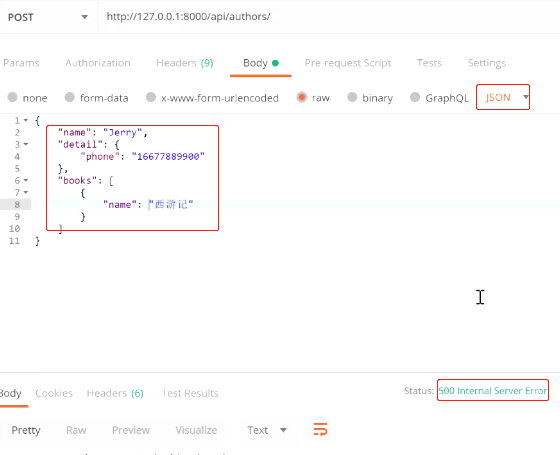Image resolution: width=560 pixels, height=455 pixels.
Task: Select the request Body tab
Action: [x=261, y=63]
